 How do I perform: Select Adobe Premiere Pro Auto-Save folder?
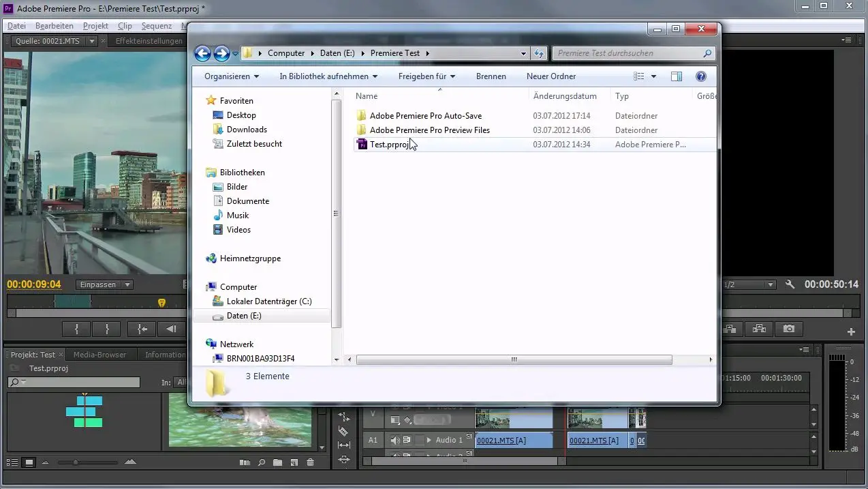point(426,116)
